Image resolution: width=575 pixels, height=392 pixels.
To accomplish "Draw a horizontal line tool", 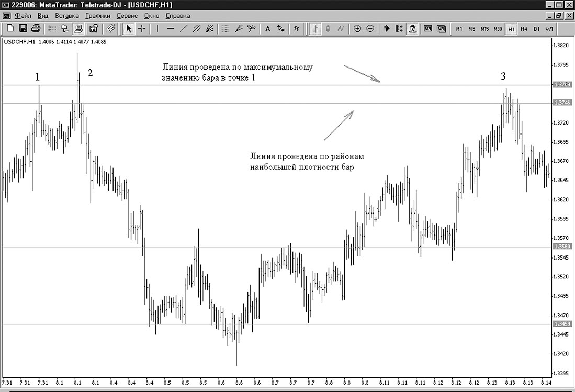I will click(x=171, y=28).
